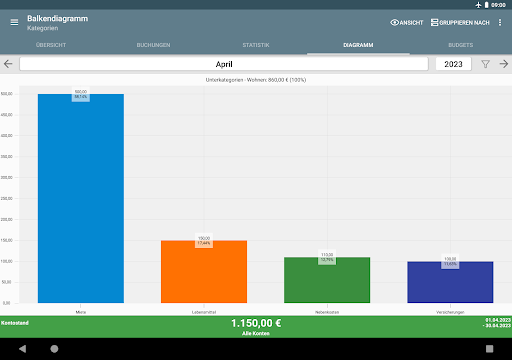Go to the previous month arrow
Screen dimensions: 512x360
[8, 64]
